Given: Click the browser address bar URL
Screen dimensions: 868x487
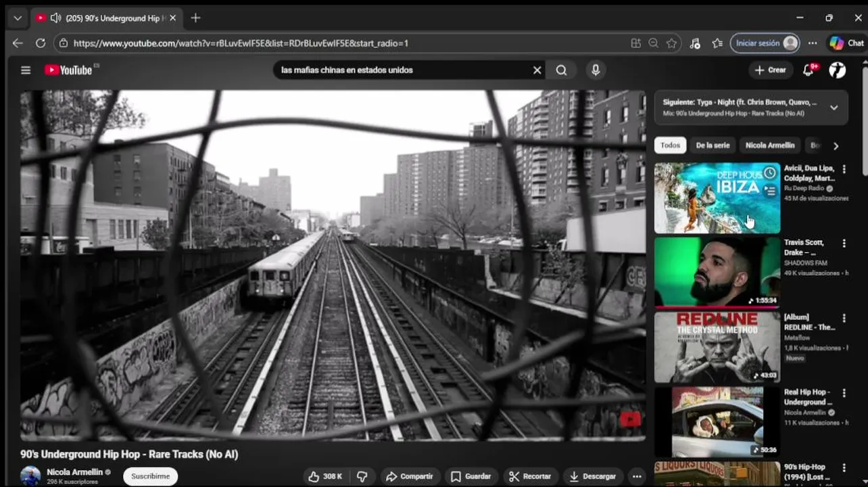Looking at the screenshot, I should 241,43.
